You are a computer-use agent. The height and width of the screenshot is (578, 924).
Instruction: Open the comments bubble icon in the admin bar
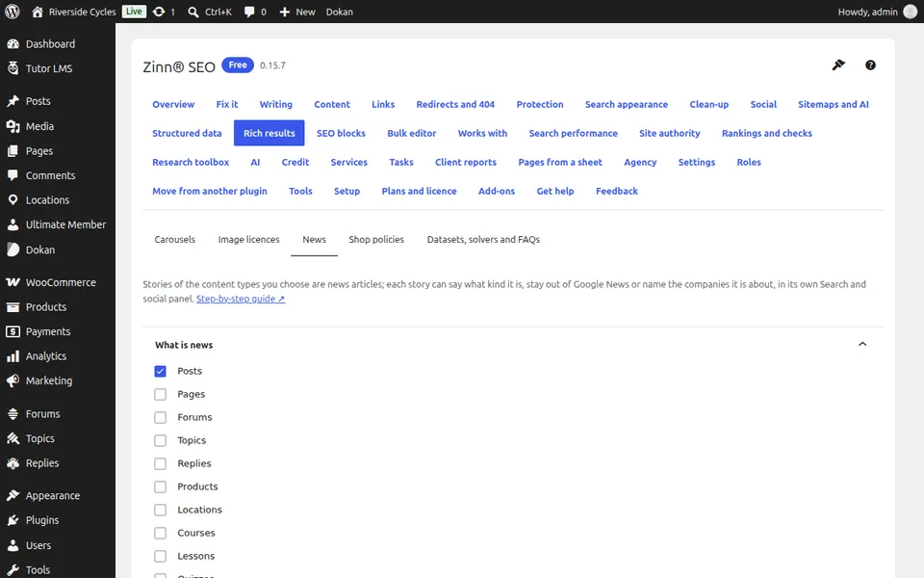coord(249,12)
